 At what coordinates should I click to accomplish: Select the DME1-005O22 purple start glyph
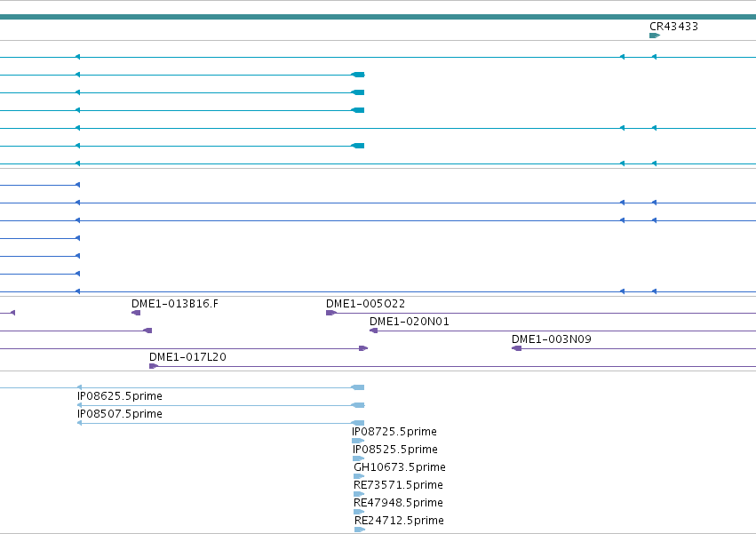click(331, 313)
